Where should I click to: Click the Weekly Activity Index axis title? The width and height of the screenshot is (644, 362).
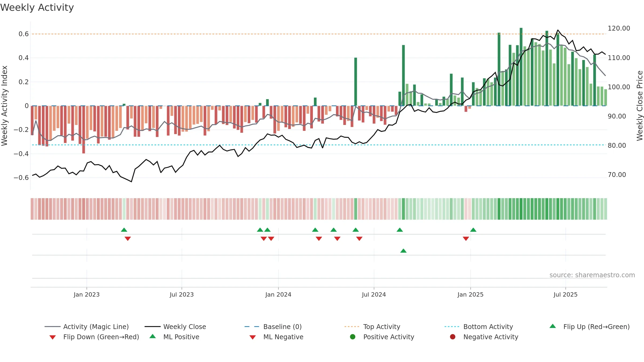(x=5, y=106)
